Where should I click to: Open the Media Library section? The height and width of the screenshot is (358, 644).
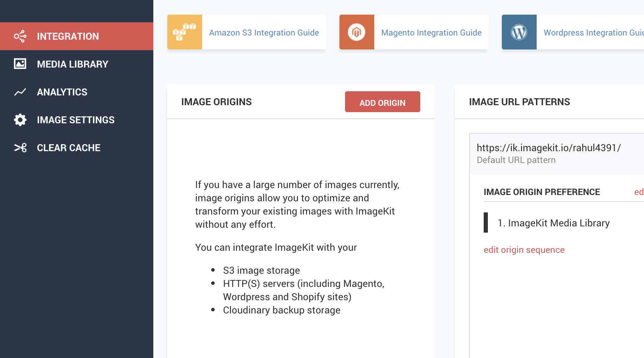click(77, 64)
